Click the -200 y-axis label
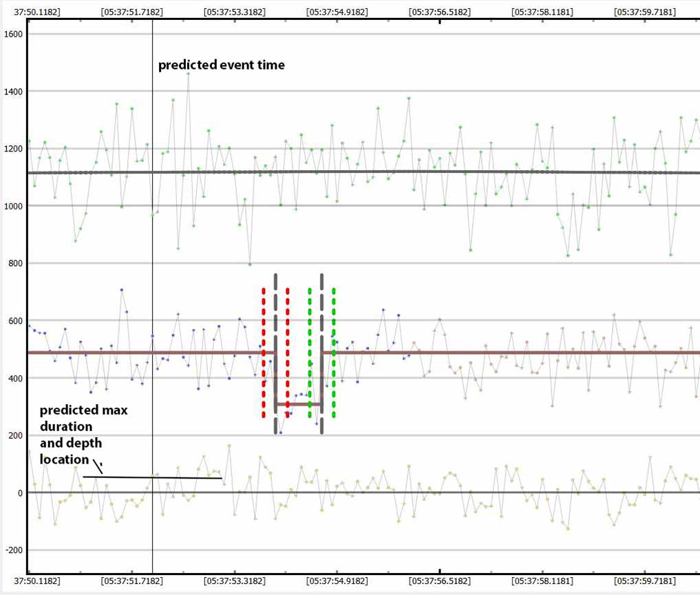The height and width of the screenshot is (595, 700). 14,550
